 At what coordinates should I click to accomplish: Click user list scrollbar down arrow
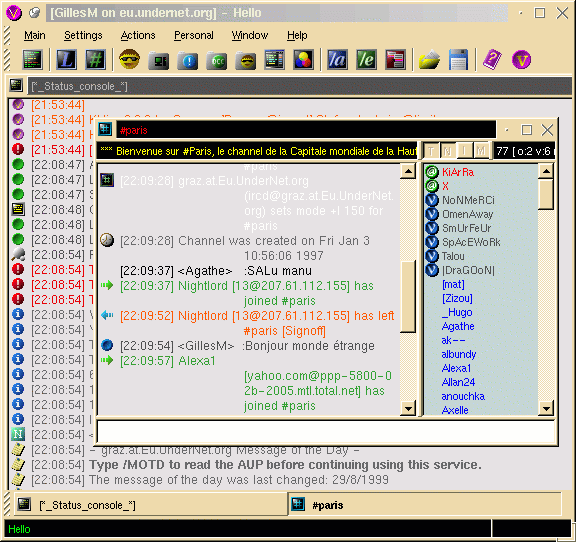pyautogui.click(x=546, y=408)
